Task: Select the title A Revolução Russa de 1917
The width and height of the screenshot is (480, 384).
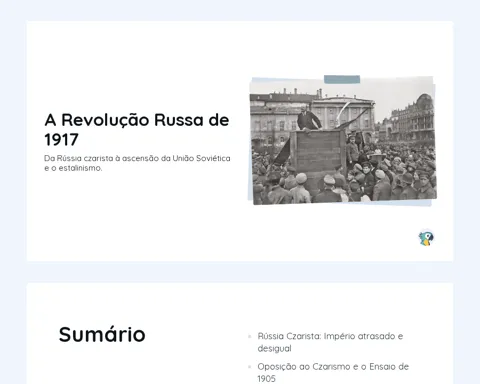Action: 137,129
